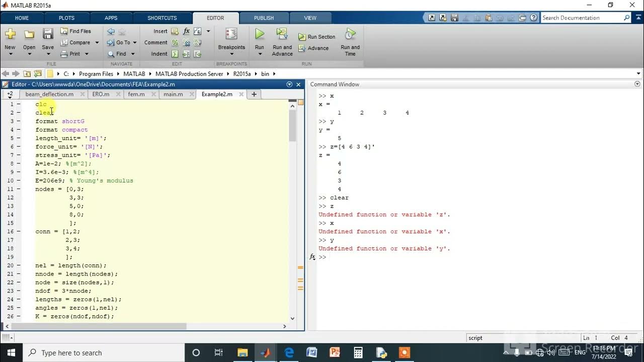Open dropdown arrow under Save
This screenshot has width=644, height=362.
48,54
